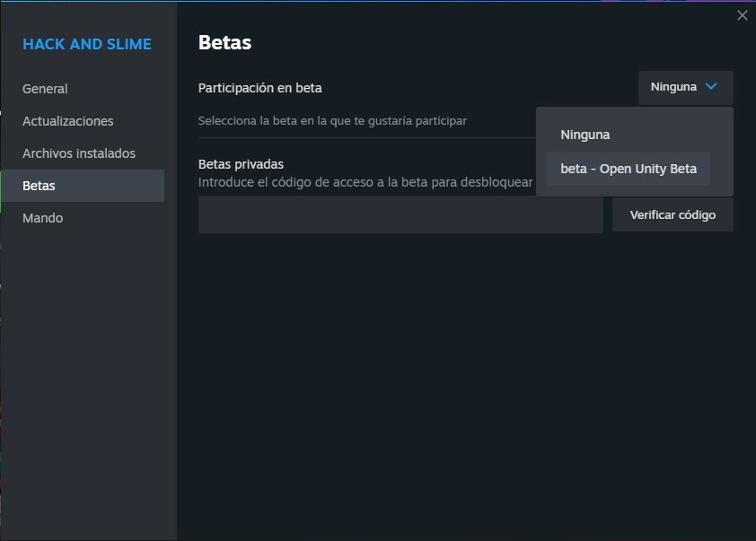Open the Actualizaciones section
The image size is (756, 541).
(x=66, y=120)
